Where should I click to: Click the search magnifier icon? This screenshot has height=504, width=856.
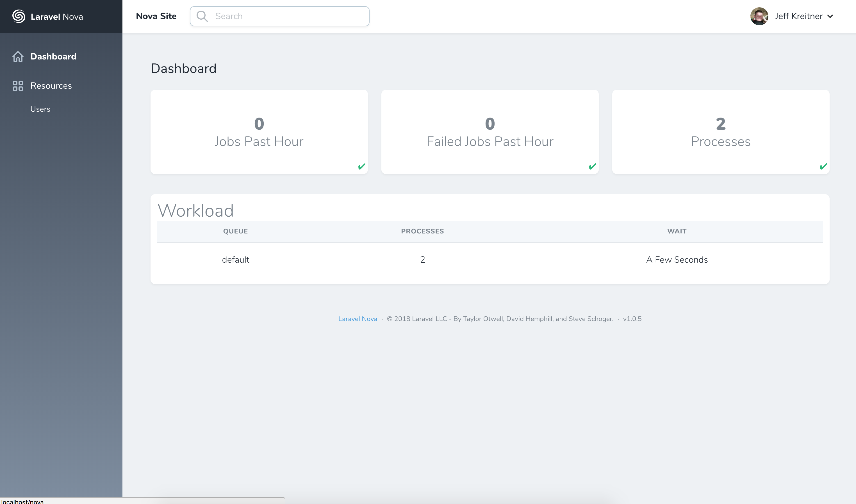[x=202, y=16]
